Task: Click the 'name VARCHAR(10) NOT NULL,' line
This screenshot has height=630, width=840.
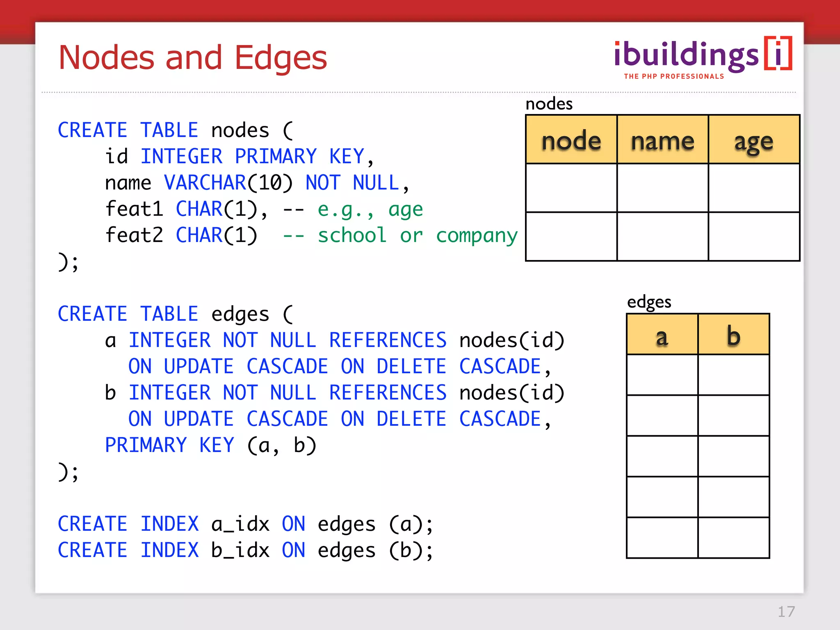Action: [x=257, y=183]
